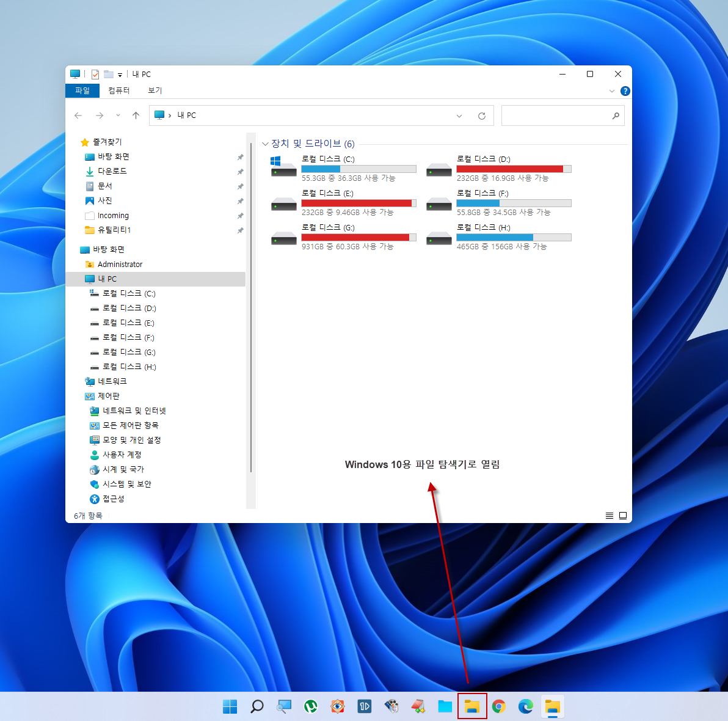728x721 pixels.
Task: Refresh the 내 PC view
Action: (482, 115)
